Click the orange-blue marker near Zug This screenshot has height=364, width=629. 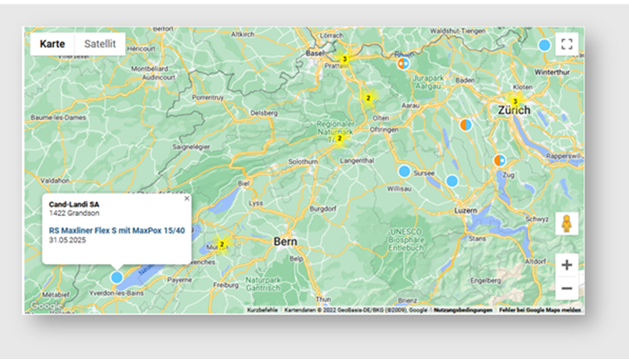(x=500, y=160)
